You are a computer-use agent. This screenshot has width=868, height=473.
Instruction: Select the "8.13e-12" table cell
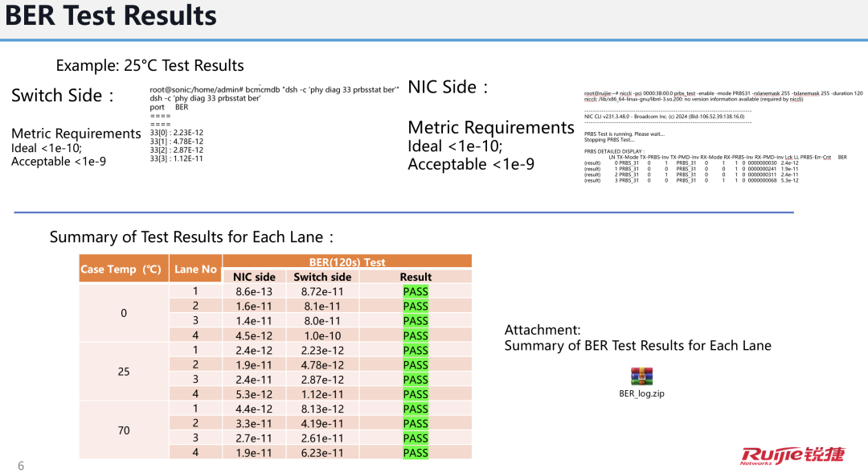click(323, 409)
